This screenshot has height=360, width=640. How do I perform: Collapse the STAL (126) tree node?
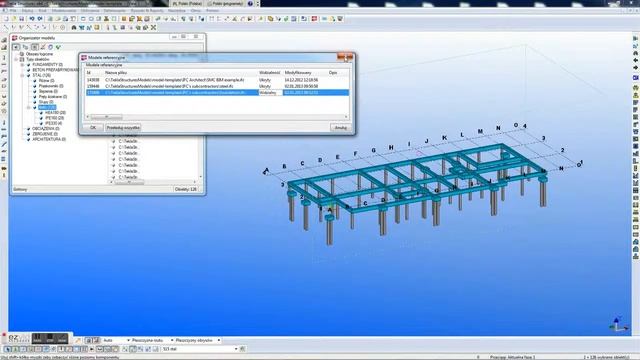22,76
